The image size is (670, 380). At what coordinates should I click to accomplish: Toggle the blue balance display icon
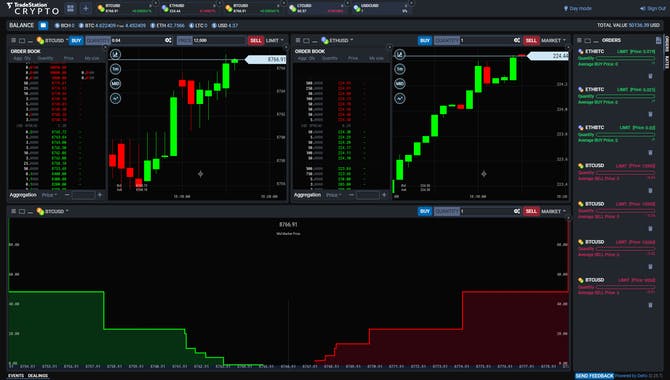[x=43, y=26]
